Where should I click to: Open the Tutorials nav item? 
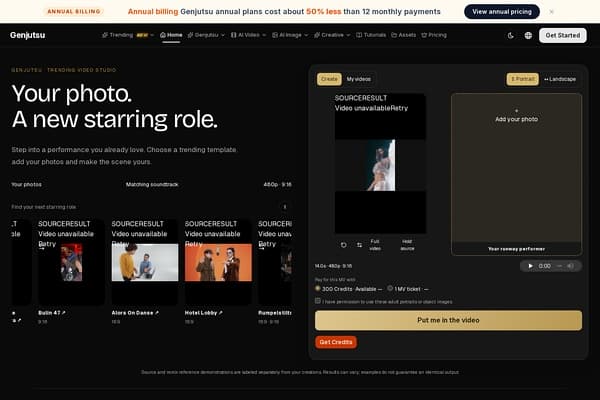point(371,35)
